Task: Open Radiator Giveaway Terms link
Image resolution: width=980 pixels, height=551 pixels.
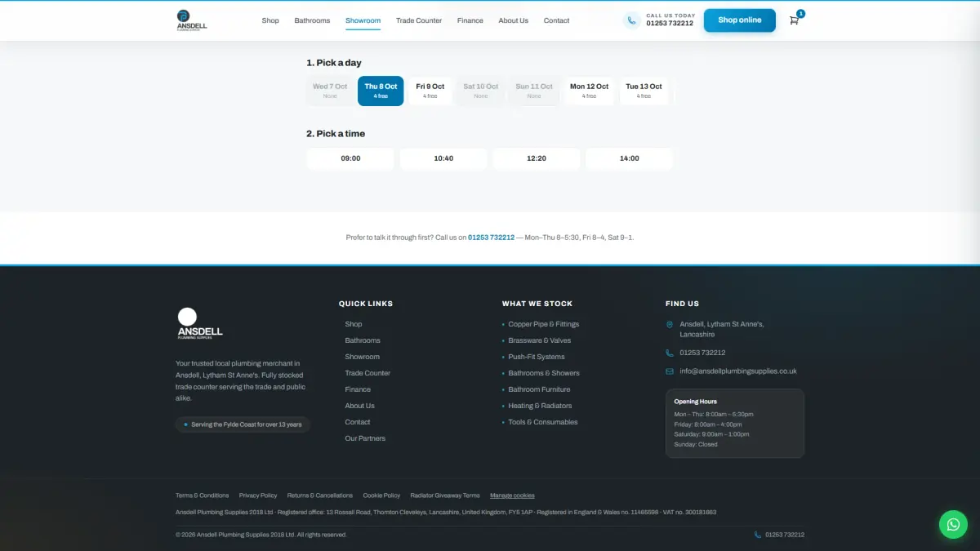Action: [x=445, y=495]
